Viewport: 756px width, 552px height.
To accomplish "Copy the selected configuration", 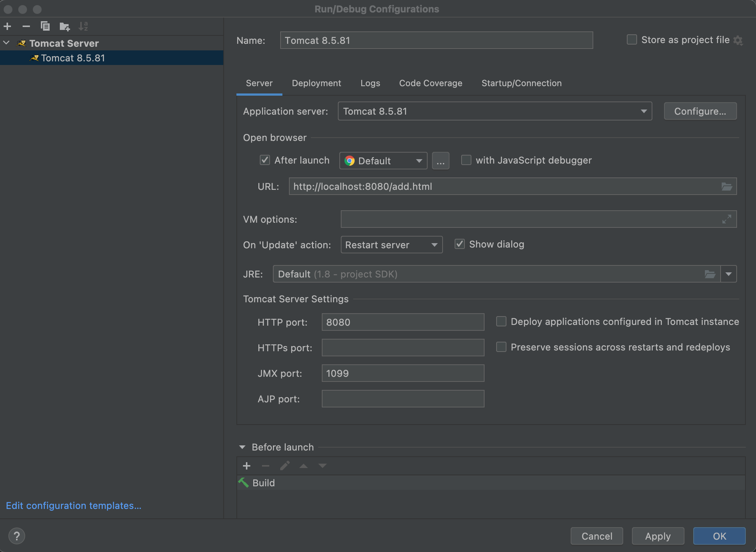I will (45, 26).
